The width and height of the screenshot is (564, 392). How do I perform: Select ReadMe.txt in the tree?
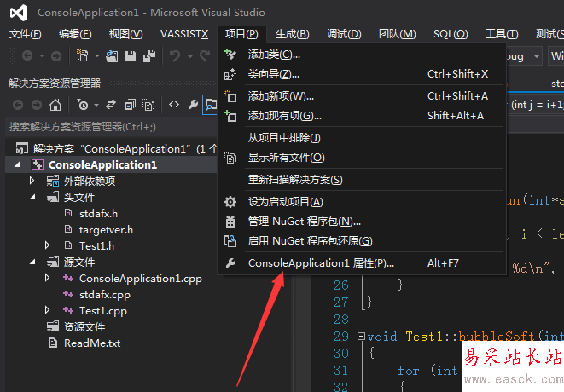92,343
